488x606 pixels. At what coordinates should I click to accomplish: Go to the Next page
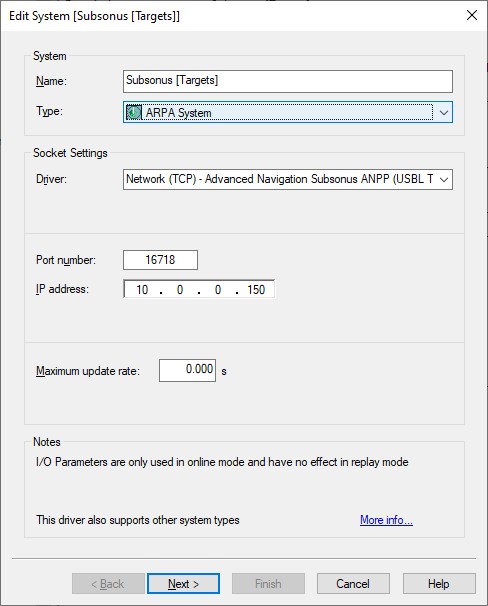pos(183,583)
